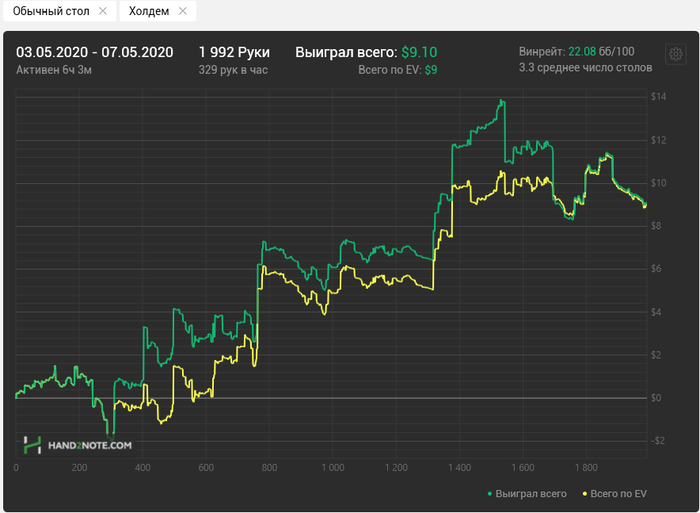Open chart settings gear icon
This screenshot has height=513, width=700.
(675, 54)
